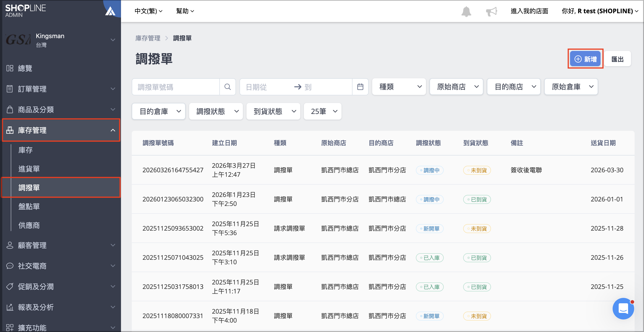The image size is (644, 332).
Task: Change the 25筆 page size dropdown
Action: pos(322,111)
